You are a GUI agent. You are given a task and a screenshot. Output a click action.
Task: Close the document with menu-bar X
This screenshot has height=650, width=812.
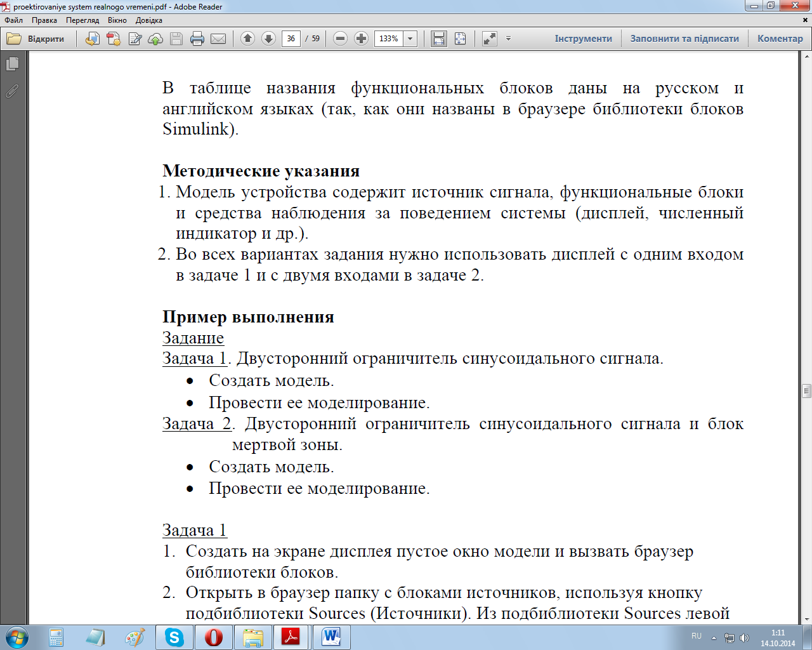(806, 20)
